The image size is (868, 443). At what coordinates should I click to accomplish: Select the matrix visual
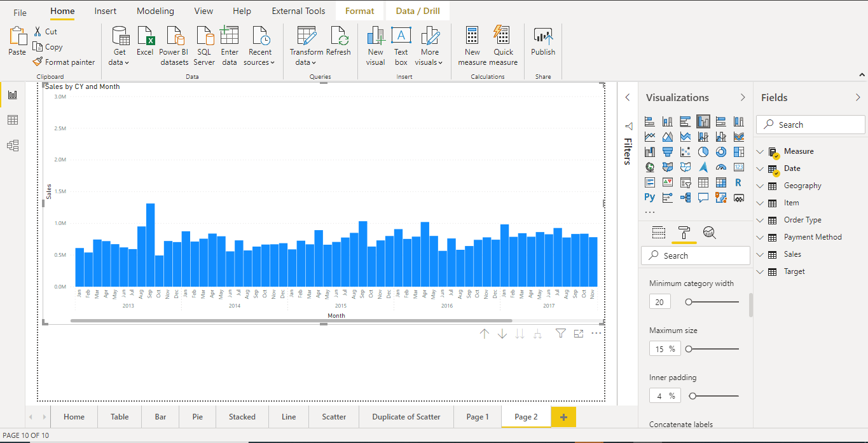(x=721, y=182)
